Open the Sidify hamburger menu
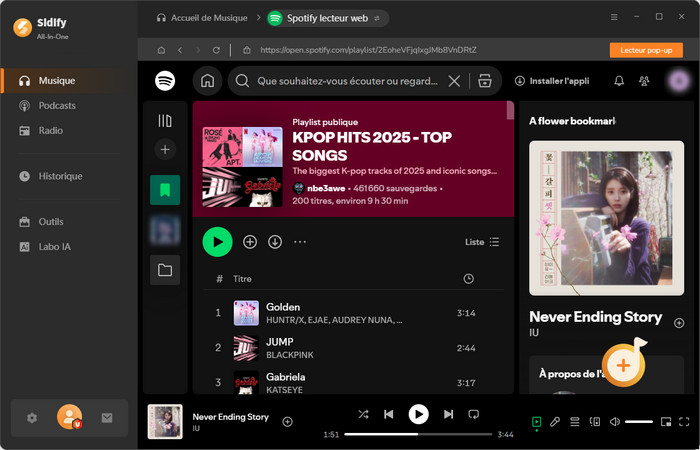 point(615,17)
